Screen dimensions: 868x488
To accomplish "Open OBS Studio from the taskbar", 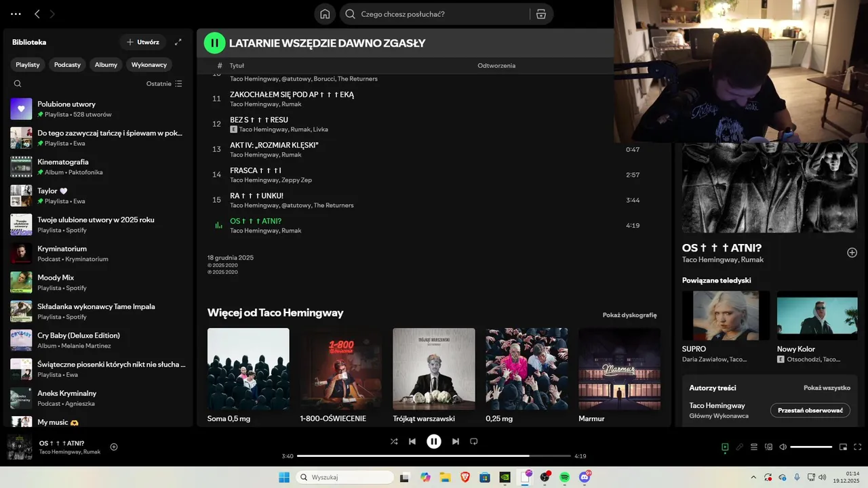I will pyautogui.click(x=545, y=477).
